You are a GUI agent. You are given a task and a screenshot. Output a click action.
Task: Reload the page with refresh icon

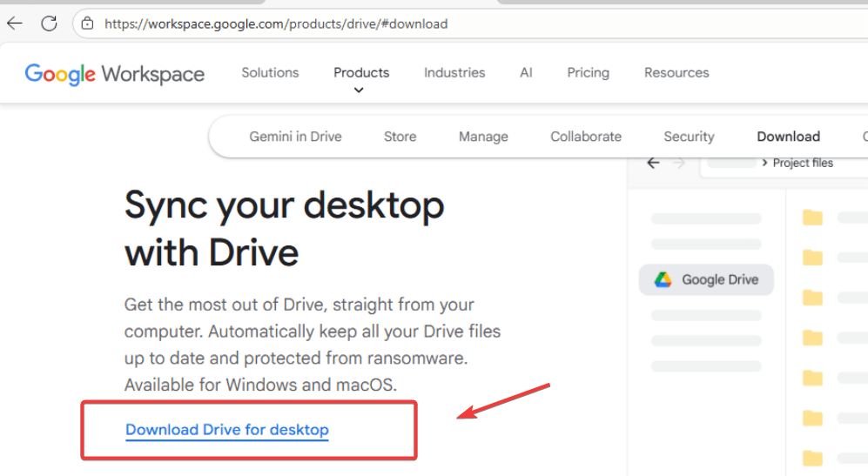coord(50,23)
